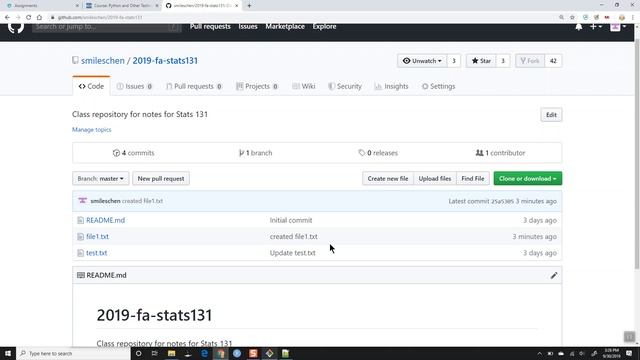Switch to the Security tab
Image resolution: width=640 pixels, height=360 pixels.
345,86
